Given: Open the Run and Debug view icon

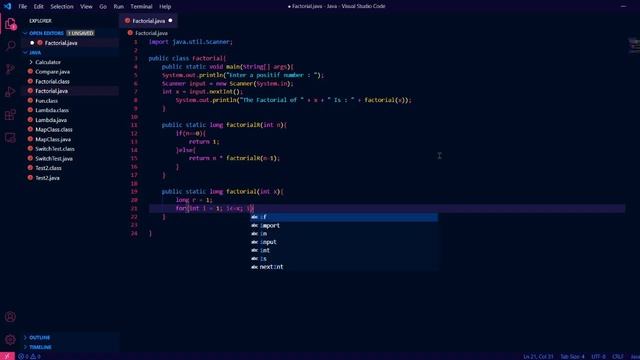Looking at the screenshot, I should [10, 92].
